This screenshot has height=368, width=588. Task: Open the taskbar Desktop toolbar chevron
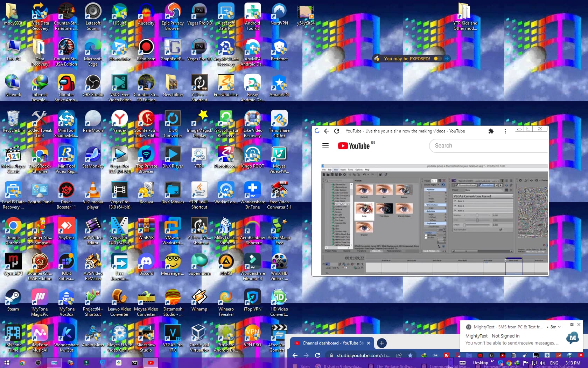click(492, 361)
